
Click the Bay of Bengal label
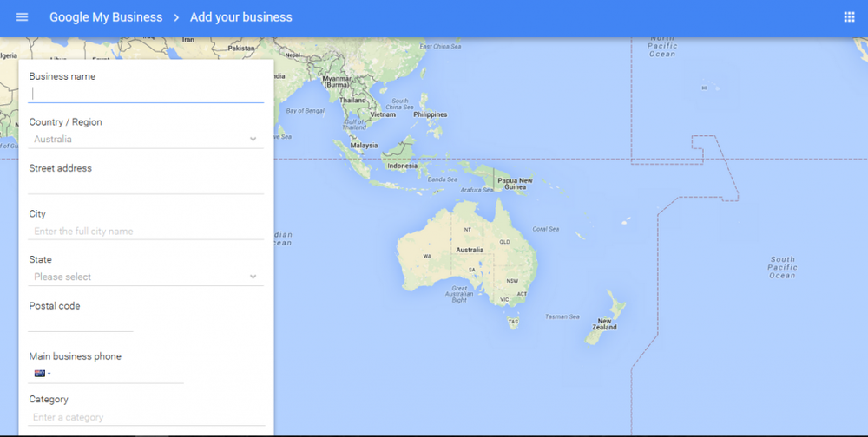click(x=305, y=111)
